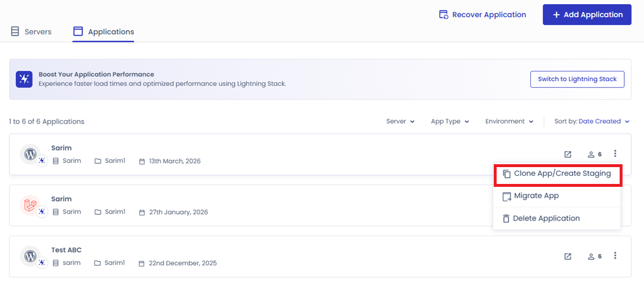Click the users icon showing 6 on Test ABC

click(595, 256)
